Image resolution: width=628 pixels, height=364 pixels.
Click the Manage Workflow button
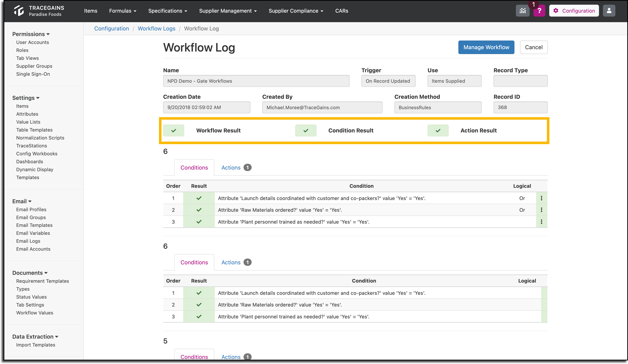coord(486,47)
